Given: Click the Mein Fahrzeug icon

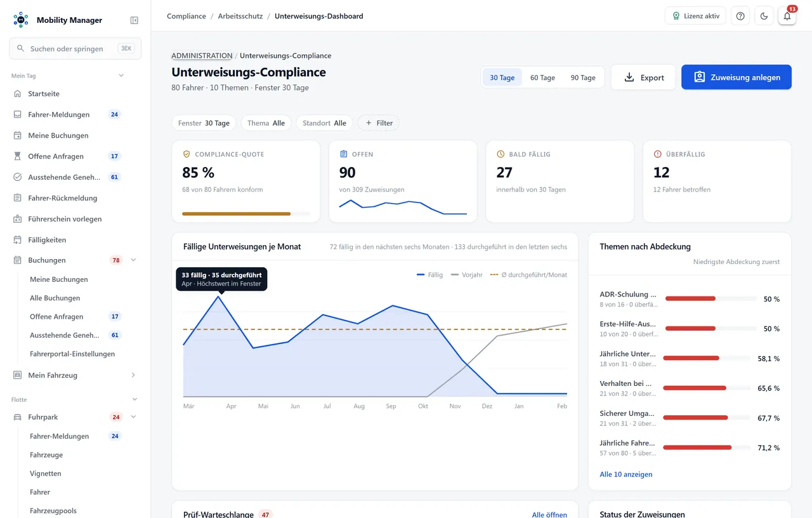Looking at the screenshot, I should click(18, 375).
